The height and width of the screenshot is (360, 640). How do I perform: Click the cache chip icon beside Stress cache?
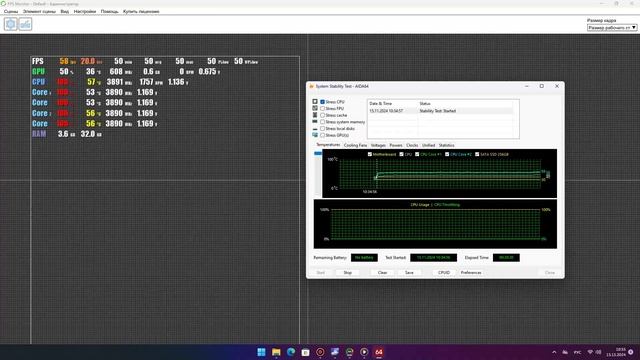315,115
